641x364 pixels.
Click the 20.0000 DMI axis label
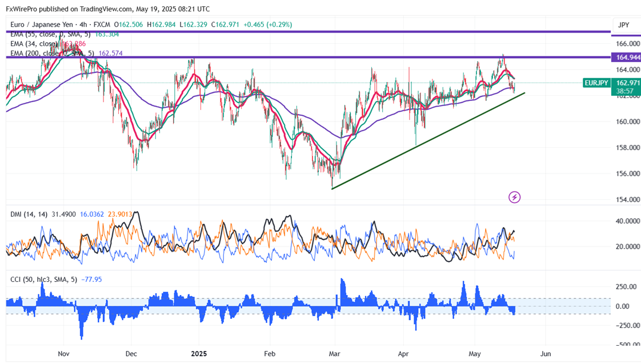click(x=627, y=246)
